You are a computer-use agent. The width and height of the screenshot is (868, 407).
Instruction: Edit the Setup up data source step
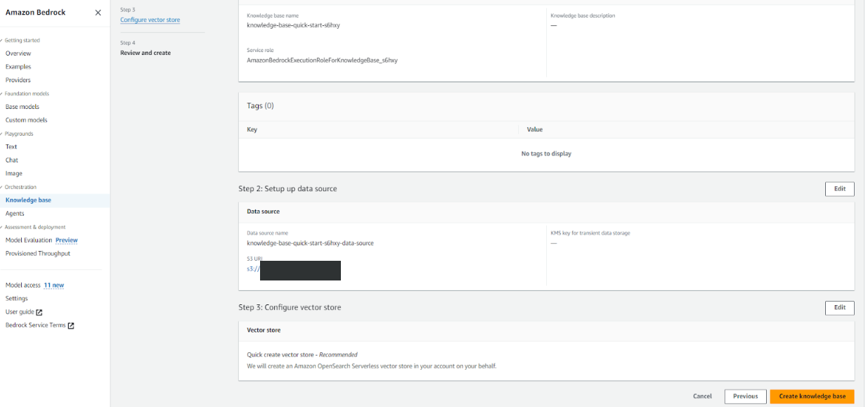(839, 189)
